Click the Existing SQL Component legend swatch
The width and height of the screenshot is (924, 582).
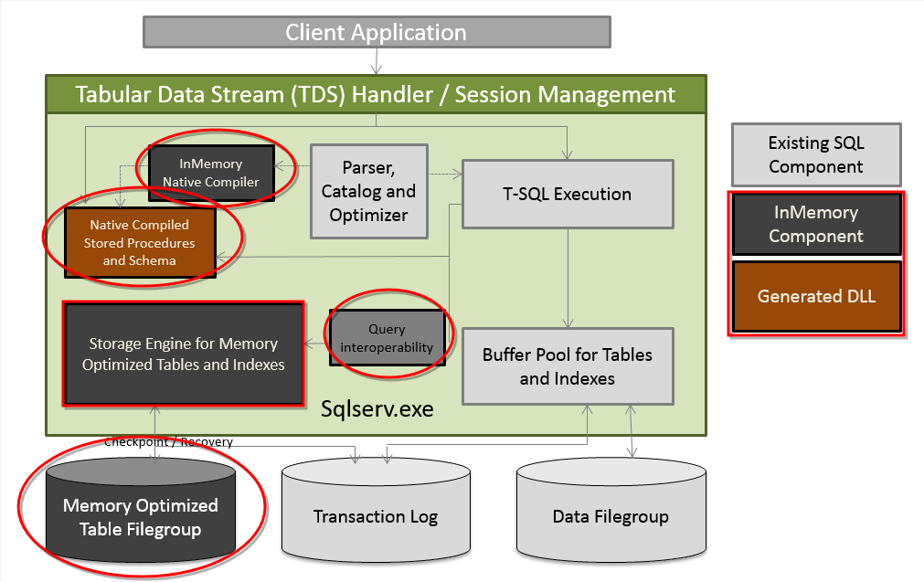pos(815,155)
